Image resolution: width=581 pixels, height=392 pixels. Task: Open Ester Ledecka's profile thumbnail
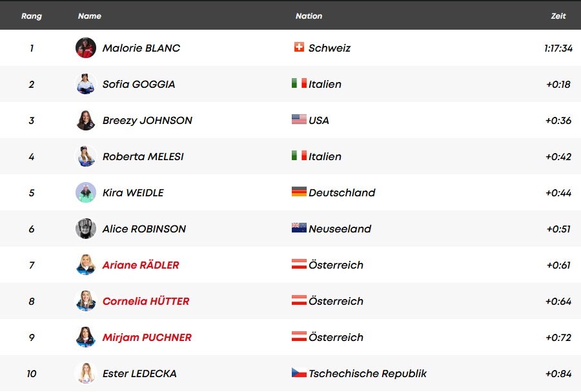(x=86, y=373)
